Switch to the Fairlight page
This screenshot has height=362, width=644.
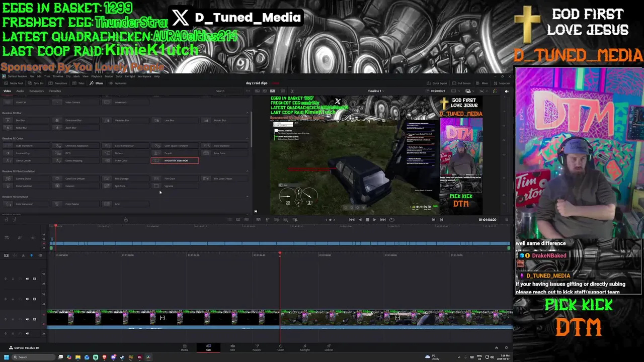tap(304, 347)
